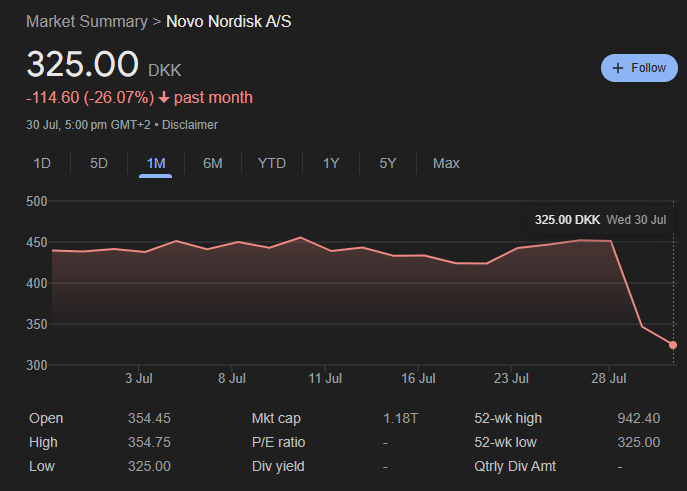Image resolution: width=687 pixels, height=491 pixels.
Task: Click the Mkt cap value 1.18T
Action: click(400, 418)
